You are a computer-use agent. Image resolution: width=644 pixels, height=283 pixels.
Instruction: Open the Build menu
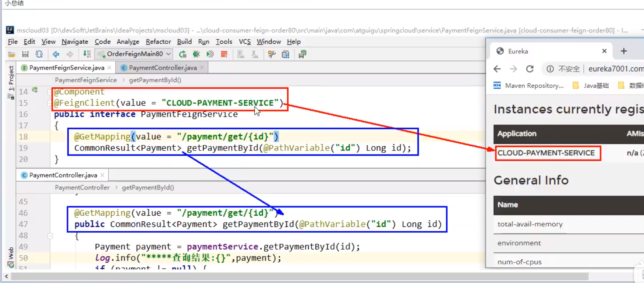pos(184,42)
